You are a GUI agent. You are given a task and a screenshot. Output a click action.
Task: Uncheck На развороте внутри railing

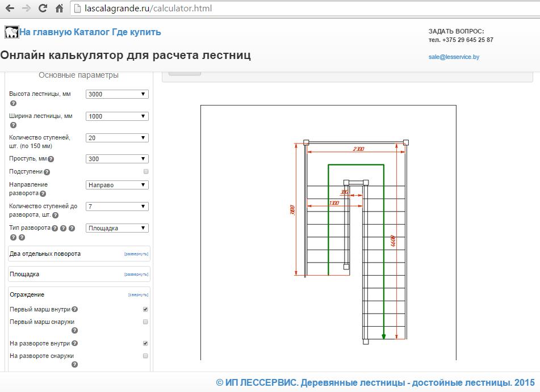pyautogui.click(x=145, y=343)
